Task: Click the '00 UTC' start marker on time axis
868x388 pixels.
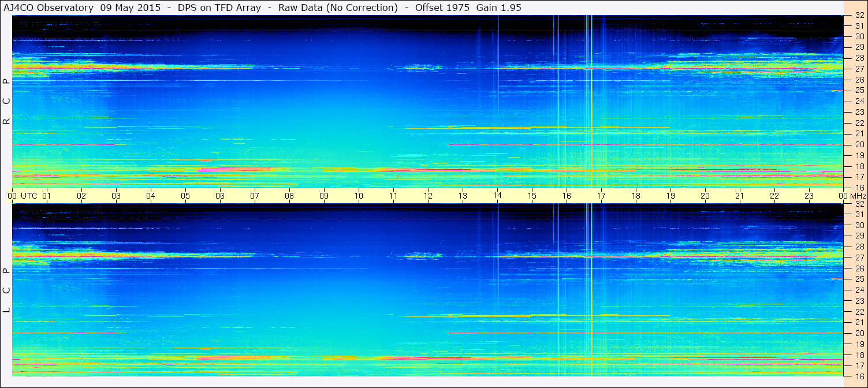Action: click(23, 196)
